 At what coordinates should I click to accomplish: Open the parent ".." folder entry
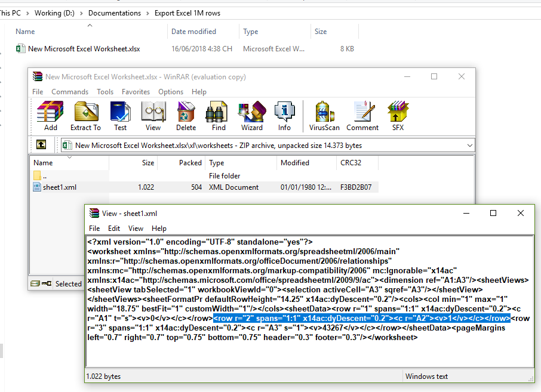point(45,176)
